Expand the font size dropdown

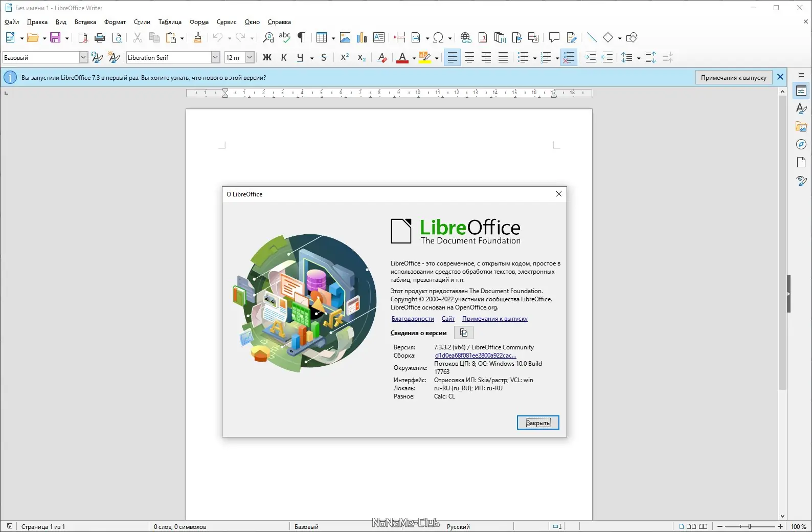[x=250, y=58]
